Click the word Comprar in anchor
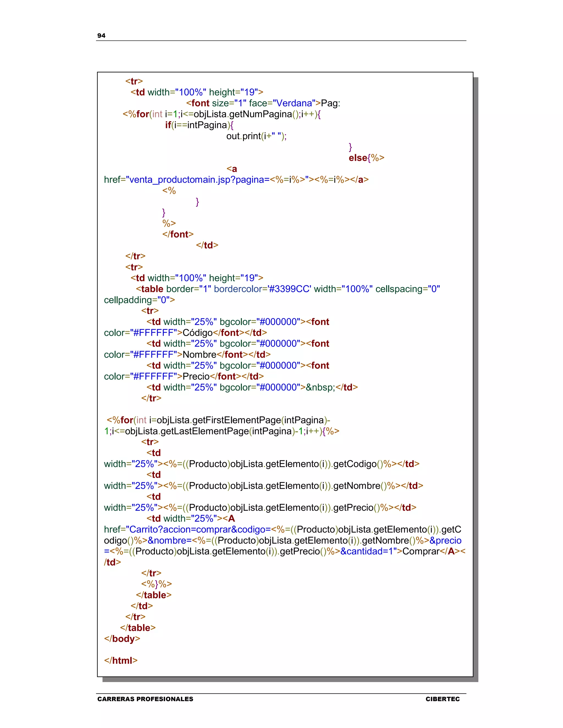This screenshot has width=563, height=728. point(421,551)
